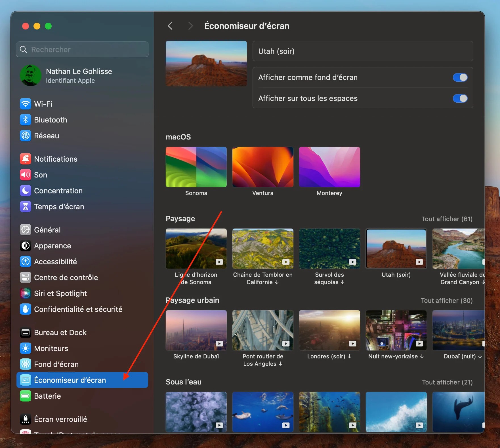Click the Concentration moon icon
Image resolution: width=500 pixels, height=448 pixels.
tap(26, 191)
